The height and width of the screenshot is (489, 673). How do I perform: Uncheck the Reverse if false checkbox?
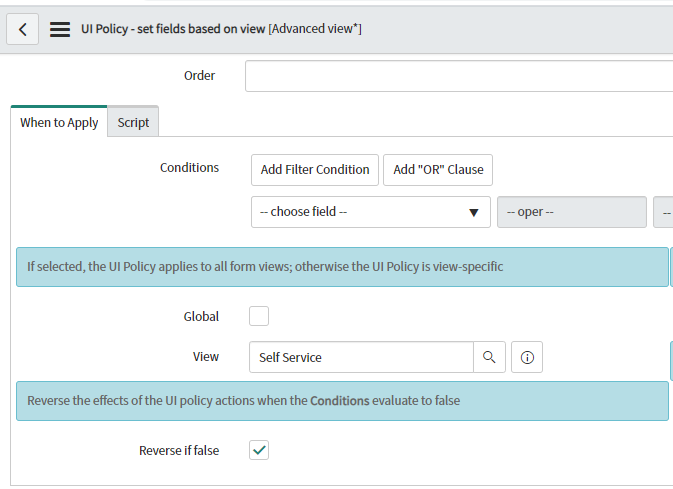(x=259, y=450)
